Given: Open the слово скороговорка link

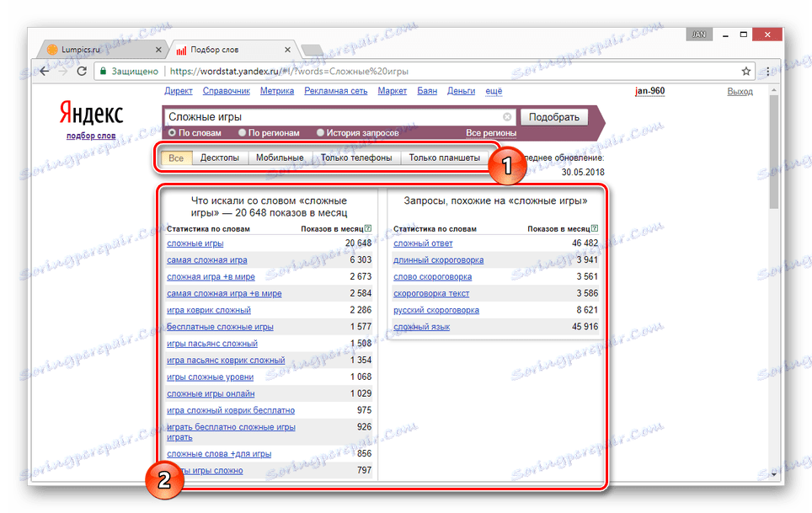Looking at the screenshot, I should pyautogui.click(x=432, y=277).
